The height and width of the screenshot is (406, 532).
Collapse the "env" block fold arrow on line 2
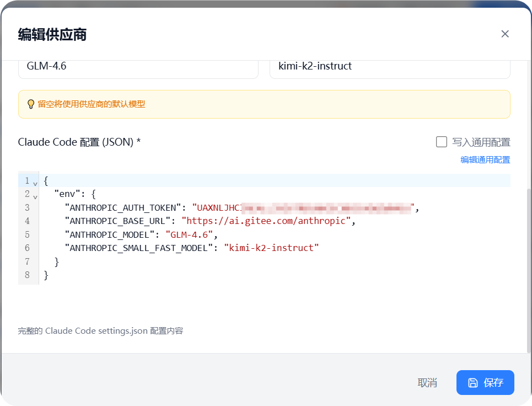35,197
